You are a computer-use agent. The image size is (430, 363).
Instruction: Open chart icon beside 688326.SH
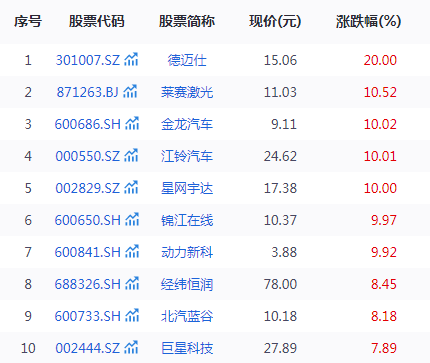[x=132, y=283]
